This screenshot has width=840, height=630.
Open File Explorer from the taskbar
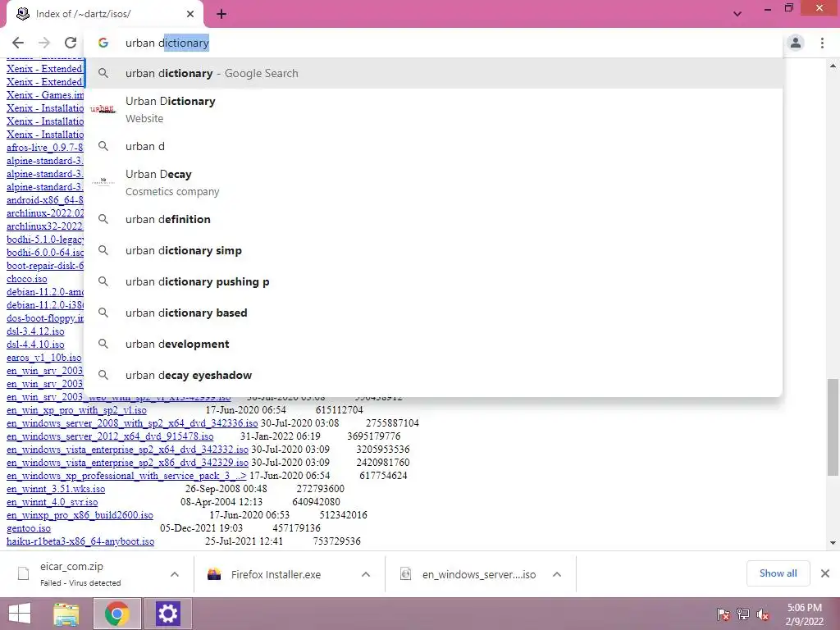pos(66,614)
